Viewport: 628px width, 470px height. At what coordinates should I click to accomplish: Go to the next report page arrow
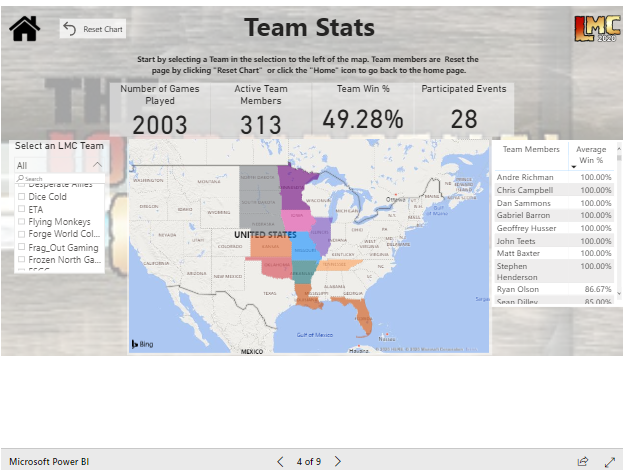tap(338, 461)
